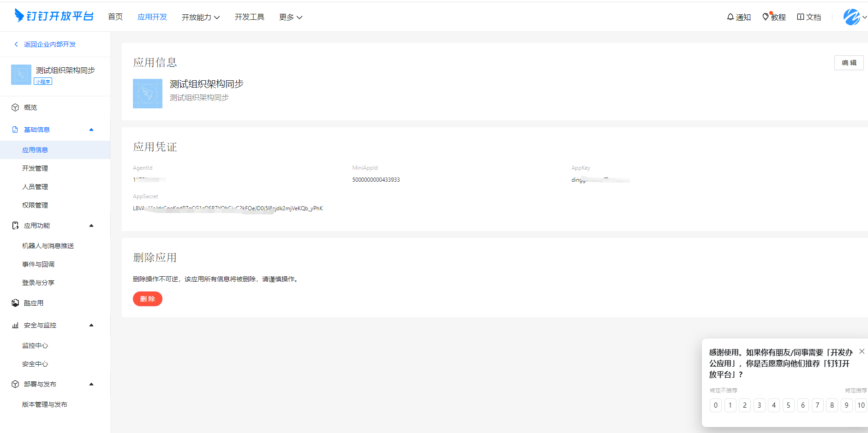
Task: Rate 8 in the recommendation survey
Action: click(x=832, y=405)
